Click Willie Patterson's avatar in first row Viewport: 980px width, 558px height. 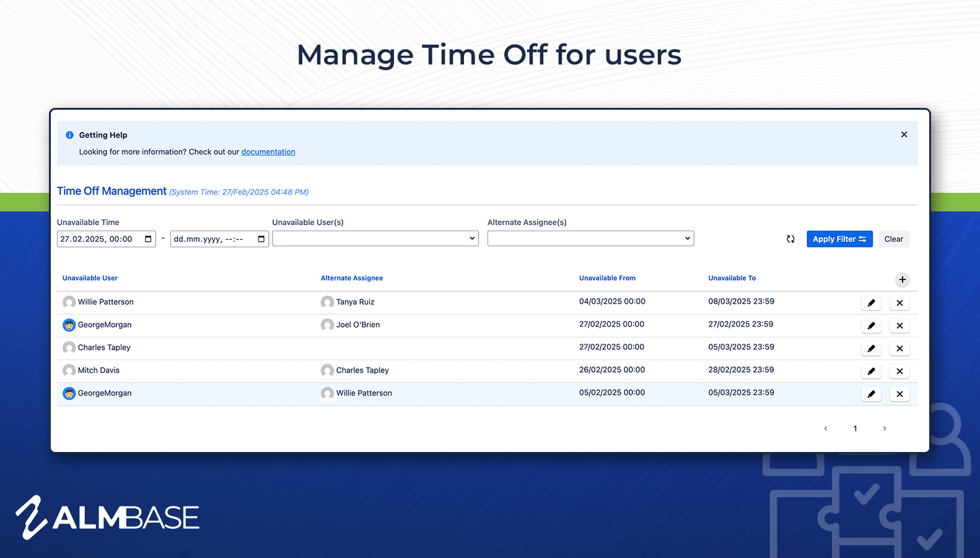[69, 302]
